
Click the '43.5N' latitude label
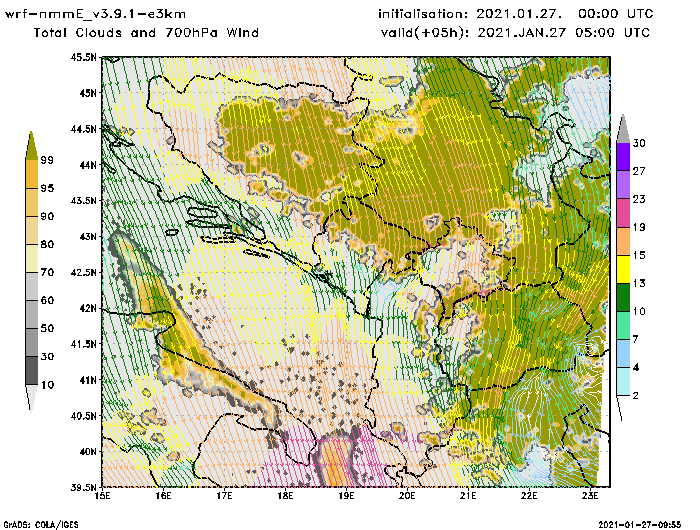click(83, 200)
